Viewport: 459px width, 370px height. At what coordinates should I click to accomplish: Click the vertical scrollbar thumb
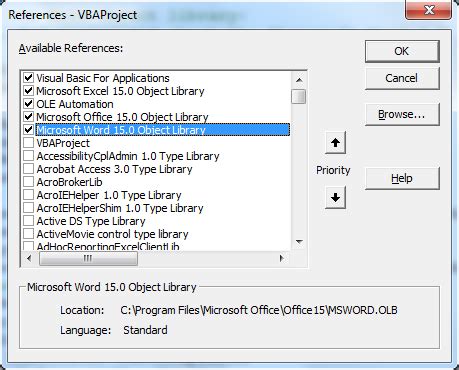(299, 97)
